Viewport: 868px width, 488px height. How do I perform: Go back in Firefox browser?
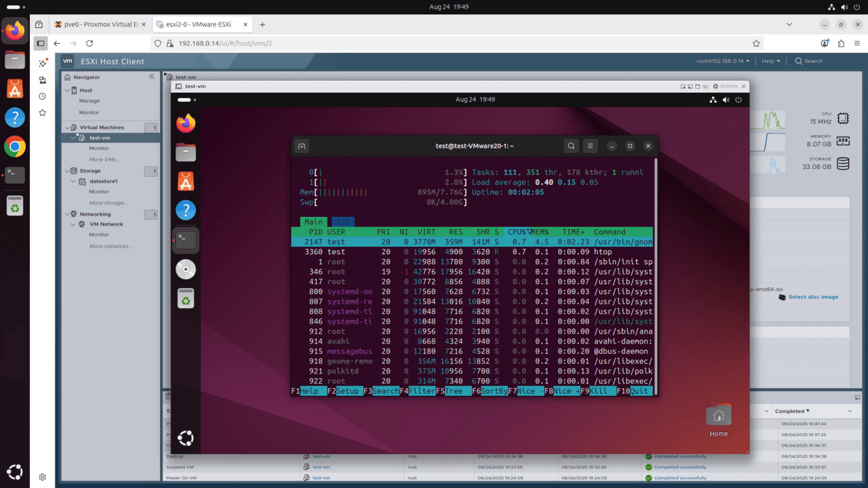point(57,43)
